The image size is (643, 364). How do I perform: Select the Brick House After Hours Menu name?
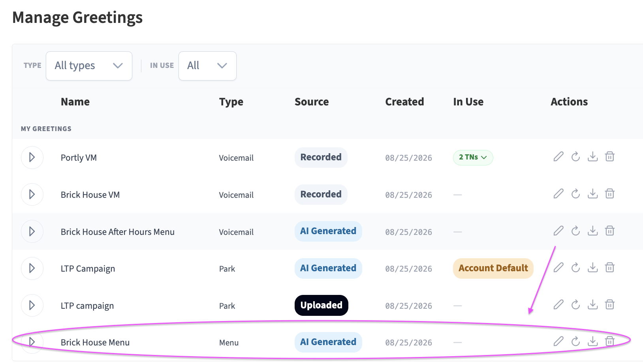click(118, 232)
